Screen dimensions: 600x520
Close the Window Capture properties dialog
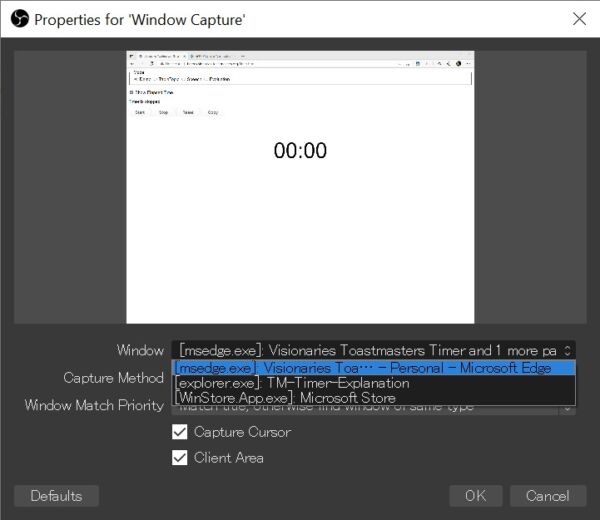point(578,18)
